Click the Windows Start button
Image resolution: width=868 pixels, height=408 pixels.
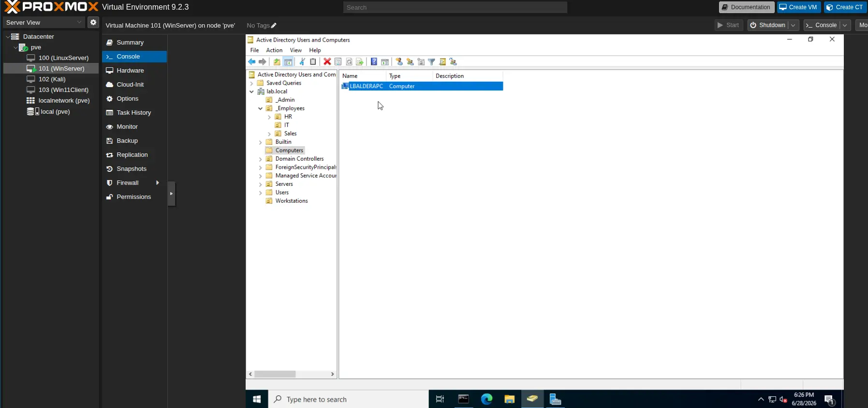tap(257, 399)
